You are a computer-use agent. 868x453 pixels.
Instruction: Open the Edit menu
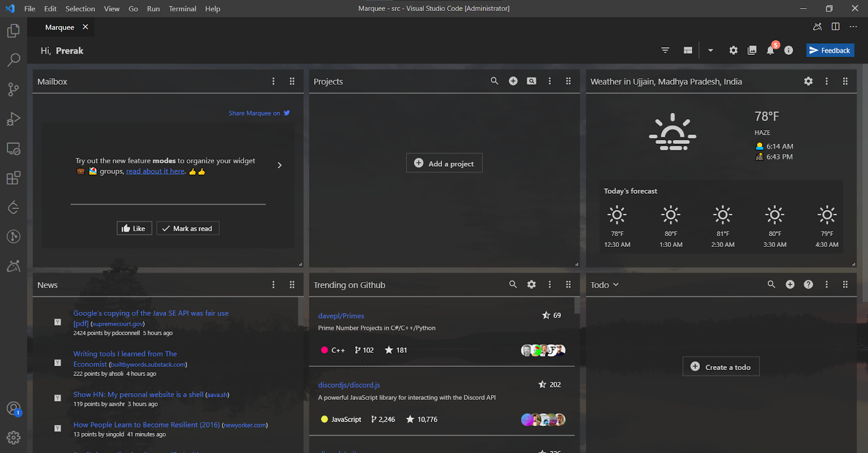coord(50,9)
